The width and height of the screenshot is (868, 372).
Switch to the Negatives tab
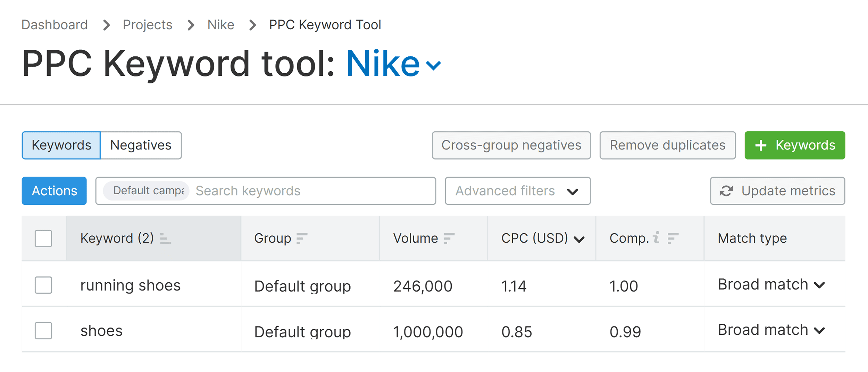(x=141, y=145)
